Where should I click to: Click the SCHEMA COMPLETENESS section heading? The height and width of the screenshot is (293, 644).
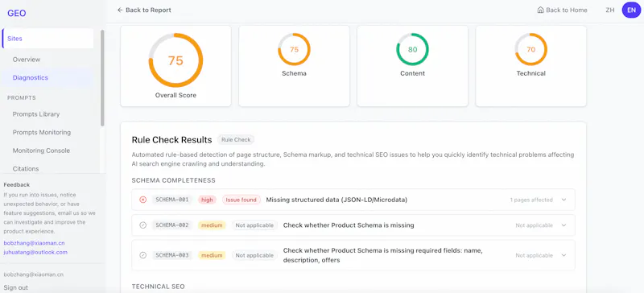(x=174, y=180)
